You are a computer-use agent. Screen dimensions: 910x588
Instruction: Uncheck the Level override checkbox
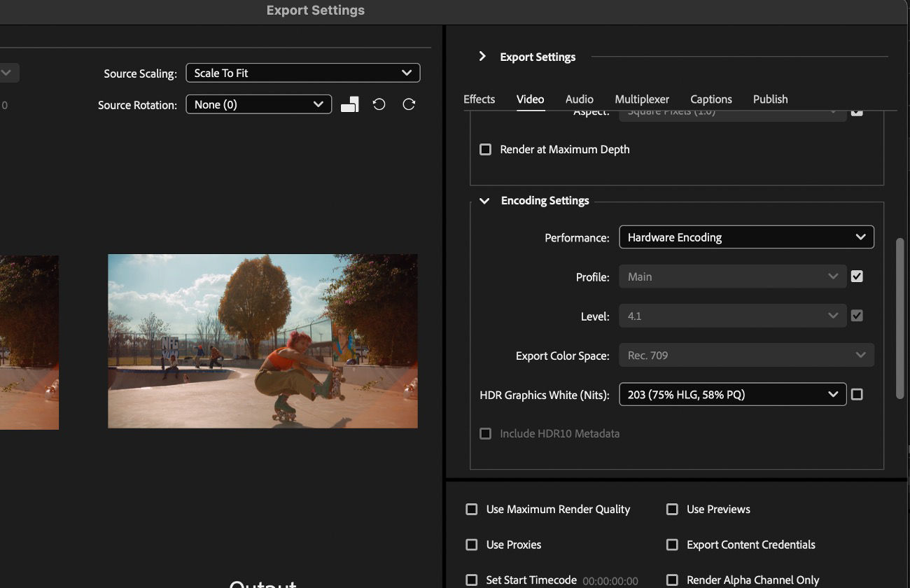[x=857, y=315]
